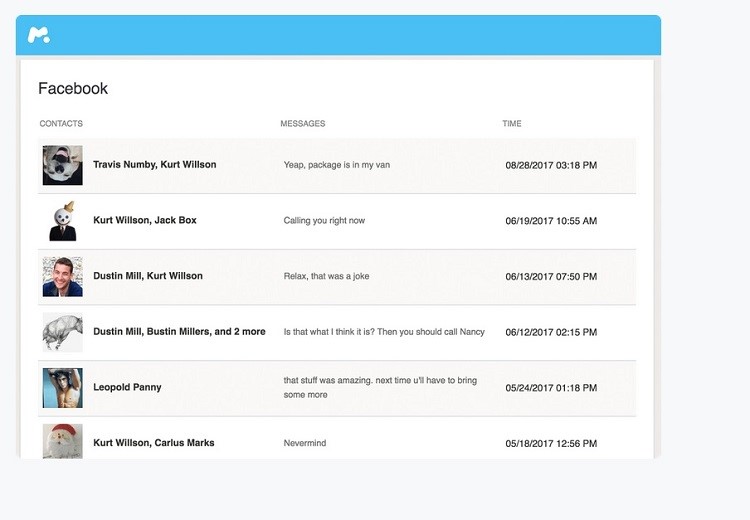The image size is (750, 520).
Task: Select contact Kurt Willson, Carlus Marks
Action: coord(154,443)
